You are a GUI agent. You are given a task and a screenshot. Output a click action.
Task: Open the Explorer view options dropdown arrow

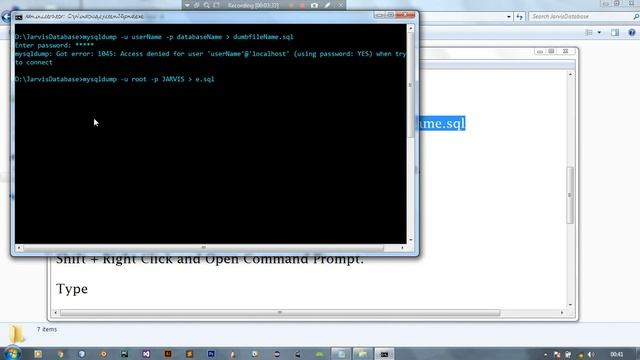(599, 33)
